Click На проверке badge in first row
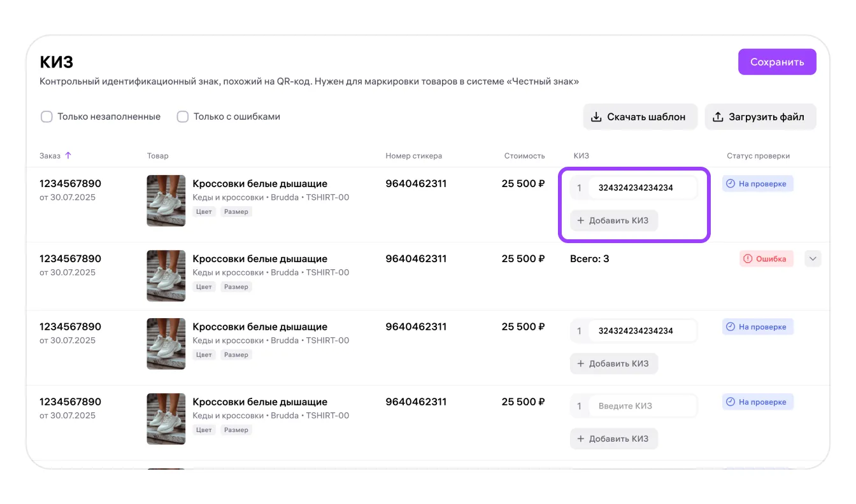Image resolution: width=856 pixels, height=504 pixels. pos(757,184)
